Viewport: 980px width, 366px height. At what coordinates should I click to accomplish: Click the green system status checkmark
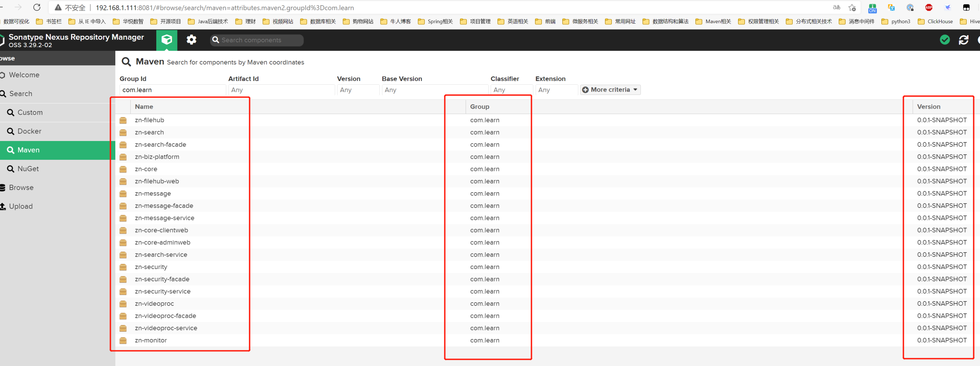coord(945,40)
